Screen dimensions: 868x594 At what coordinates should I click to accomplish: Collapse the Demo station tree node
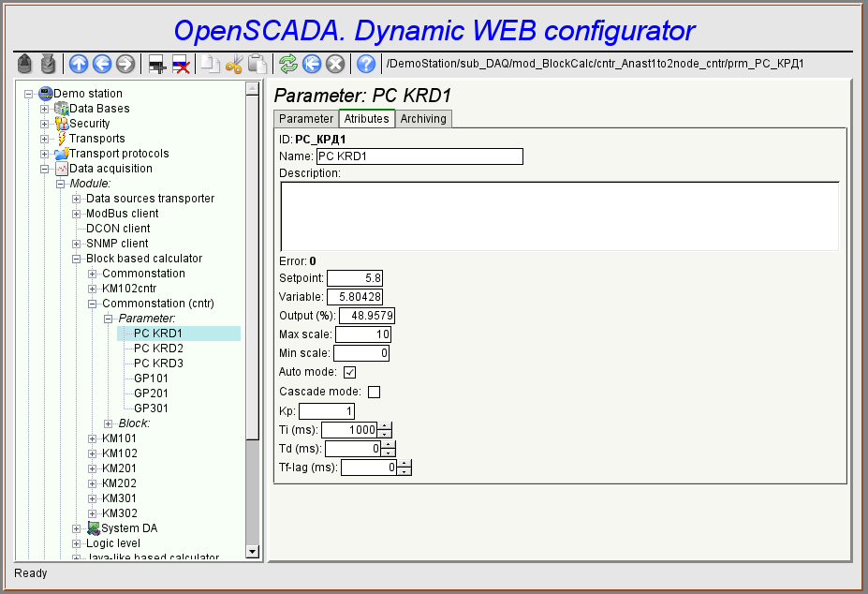coord(28,94)
